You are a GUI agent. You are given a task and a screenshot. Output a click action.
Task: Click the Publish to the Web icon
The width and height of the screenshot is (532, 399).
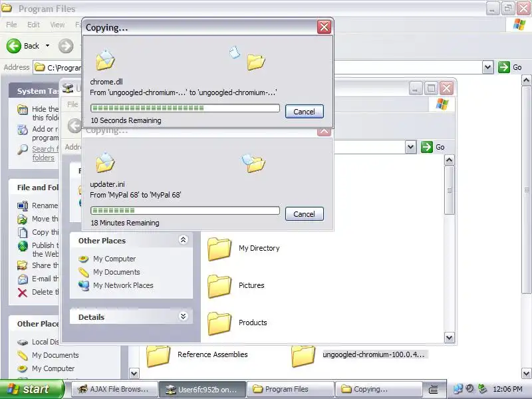pyautogui.click(x=23, y=246)
